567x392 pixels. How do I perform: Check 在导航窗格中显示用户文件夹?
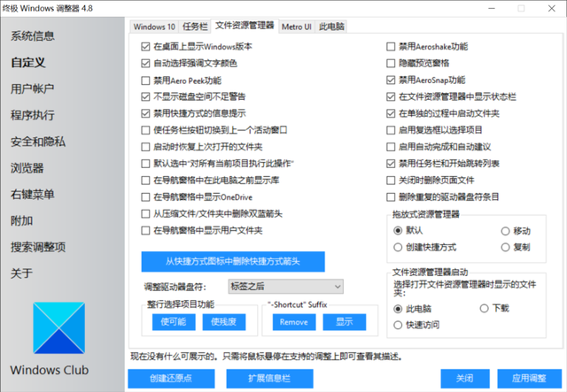coord(145,230)
